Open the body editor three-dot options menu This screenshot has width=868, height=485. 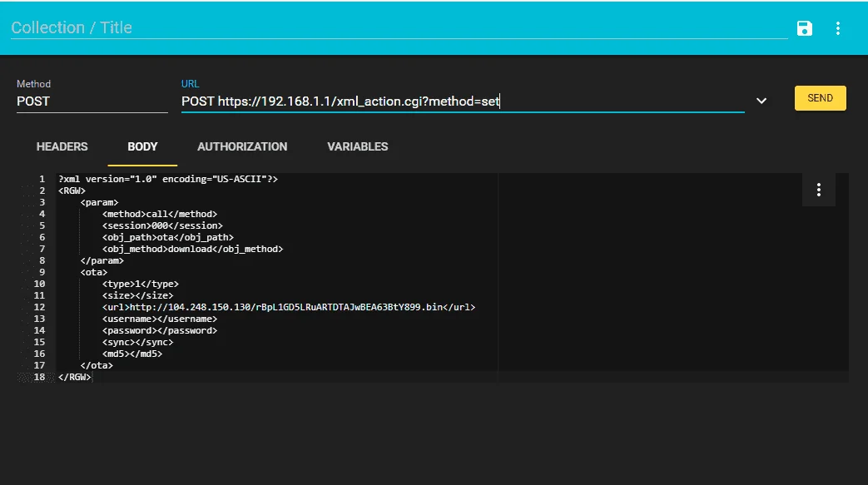click(x=818, y=190)
